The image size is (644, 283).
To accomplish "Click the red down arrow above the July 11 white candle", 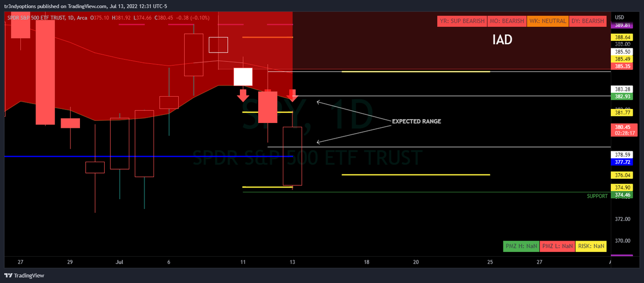I will pos(243,96).
